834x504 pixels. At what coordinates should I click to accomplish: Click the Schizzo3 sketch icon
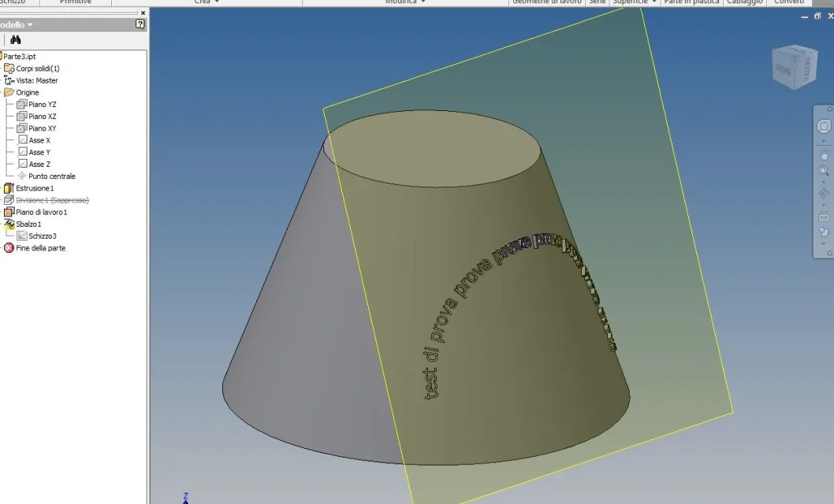pos(22,235)
